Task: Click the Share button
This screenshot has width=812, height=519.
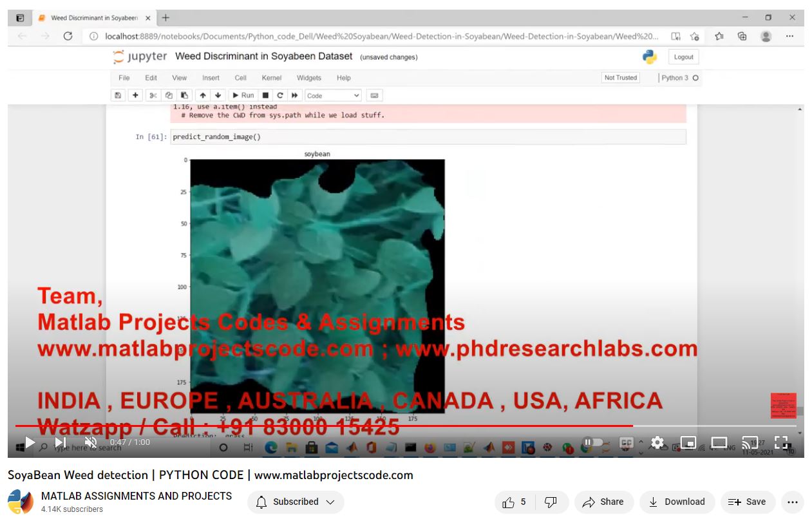Action: point(603,502)
